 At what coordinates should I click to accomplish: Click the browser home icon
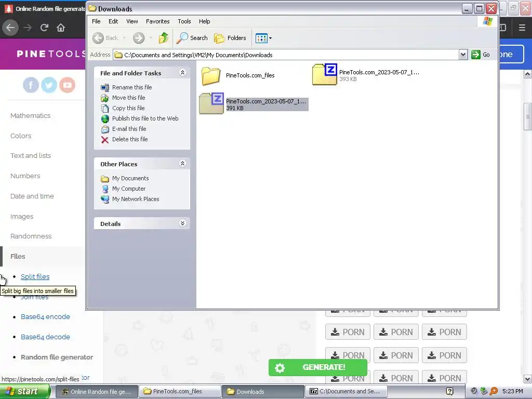[x=61, y=28]
